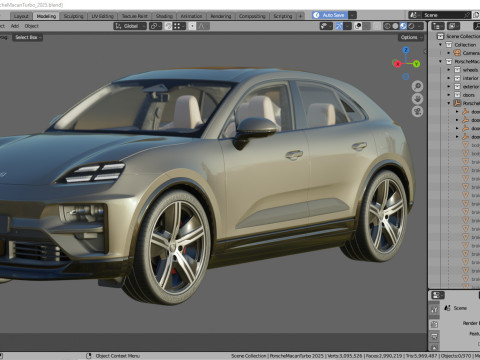This screenshot has width=480, height=360.
Task: Expand the interior collection in outliner
Action: pyautogui.click(x=449, y=78)
